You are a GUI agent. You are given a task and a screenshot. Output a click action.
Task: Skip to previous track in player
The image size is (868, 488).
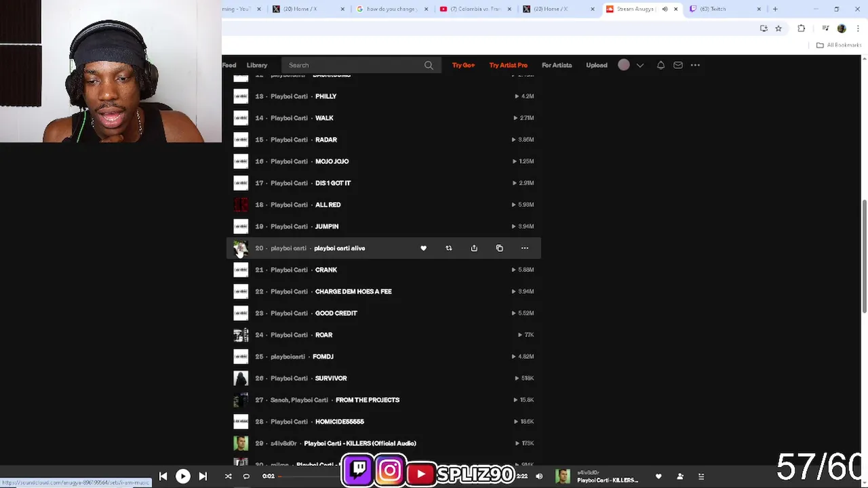163,476
